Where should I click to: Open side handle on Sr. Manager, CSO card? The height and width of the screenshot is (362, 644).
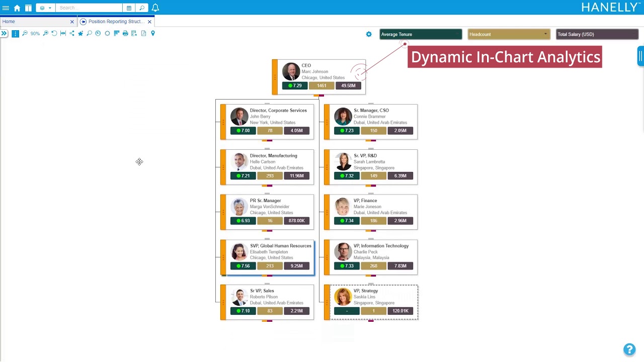(327, 122)
